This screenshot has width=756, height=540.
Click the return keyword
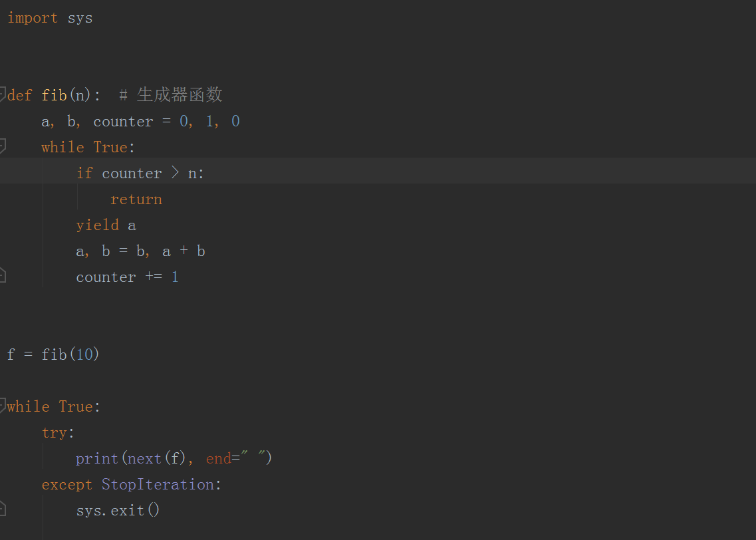pos(136,200)
